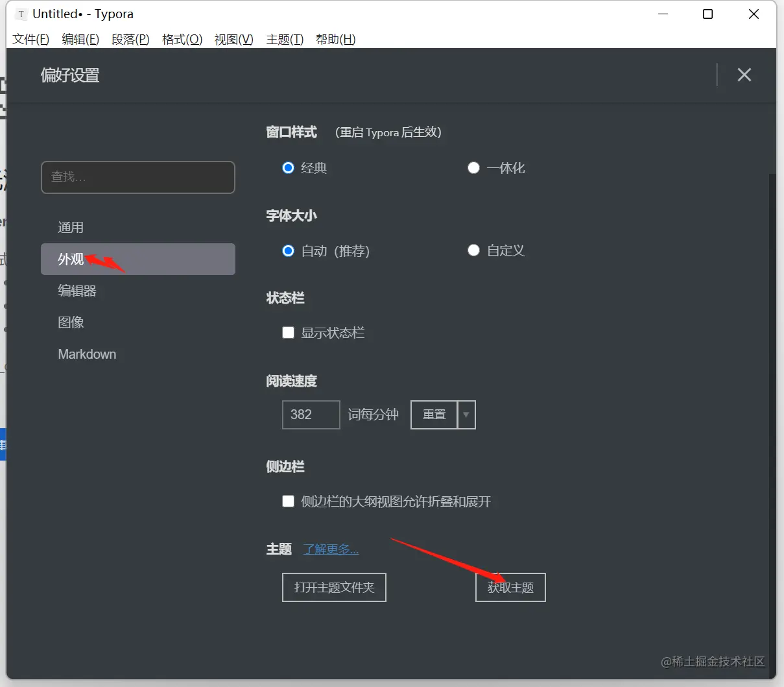Expand the dropdown arrow next to 重置
Image resolution: width=784 pixels, height=687 pixels.
pyautogui.click(x=466, y=415)
